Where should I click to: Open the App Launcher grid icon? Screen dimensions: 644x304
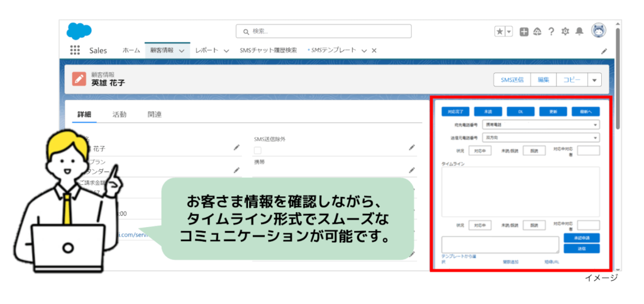pos(75,50)
